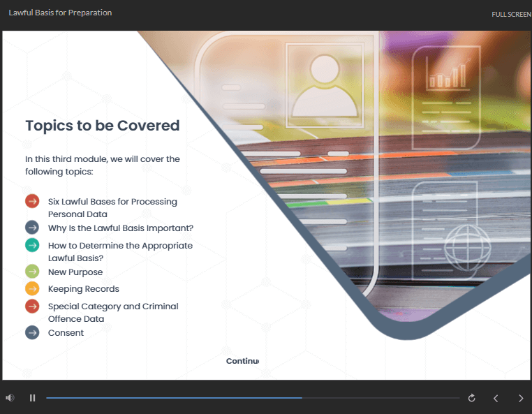Click the navy arrow icon beside Consent
532x414 pixels.
point(32,332)
